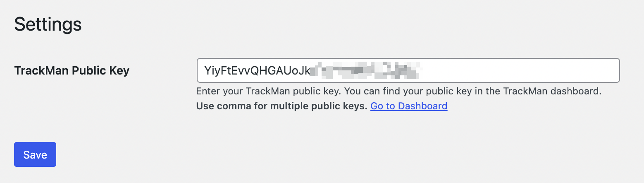Click the visible key text YiyFtEvvQHGAUoJk
The image size is (644, 183).
(x=257, y=71)
